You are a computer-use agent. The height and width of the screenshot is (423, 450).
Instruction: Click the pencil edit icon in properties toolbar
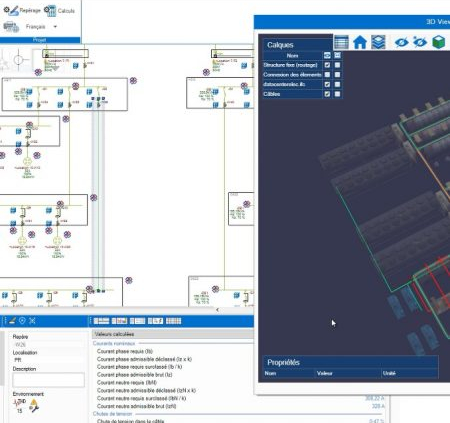click(12, 321)
